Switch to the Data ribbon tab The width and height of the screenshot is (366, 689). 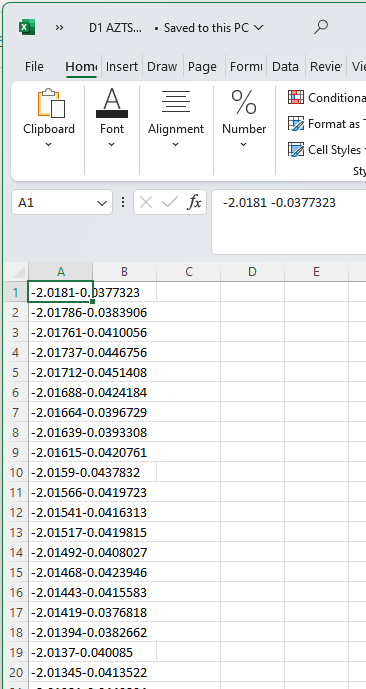[x=285, y=66]
